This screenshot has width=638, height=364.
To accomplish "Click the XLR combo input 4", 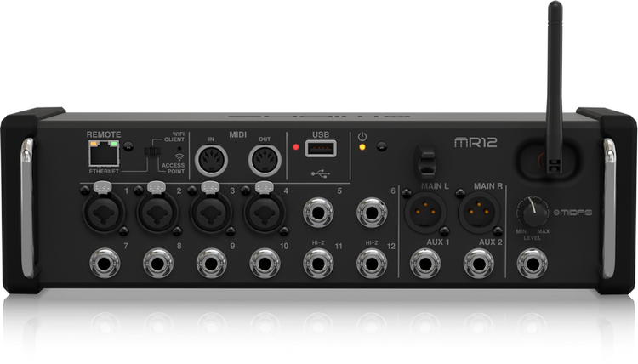I will (265, 212).
